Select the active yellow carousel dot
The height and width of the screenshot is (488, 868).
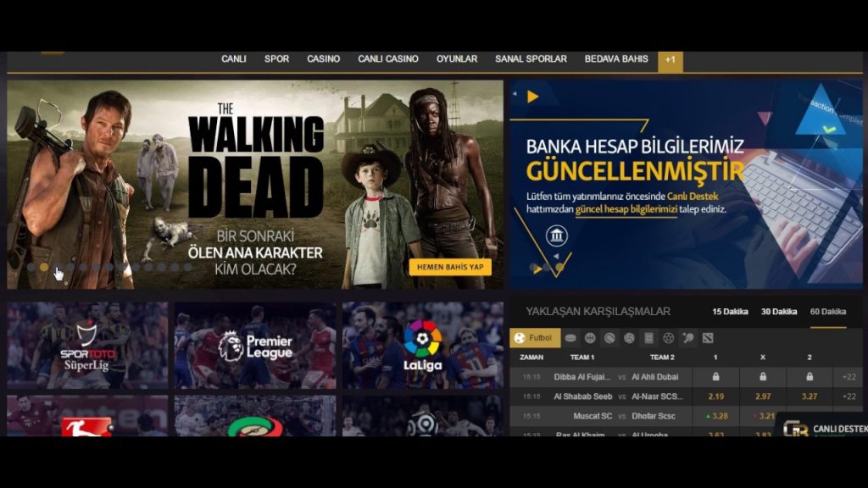point(44,267)
